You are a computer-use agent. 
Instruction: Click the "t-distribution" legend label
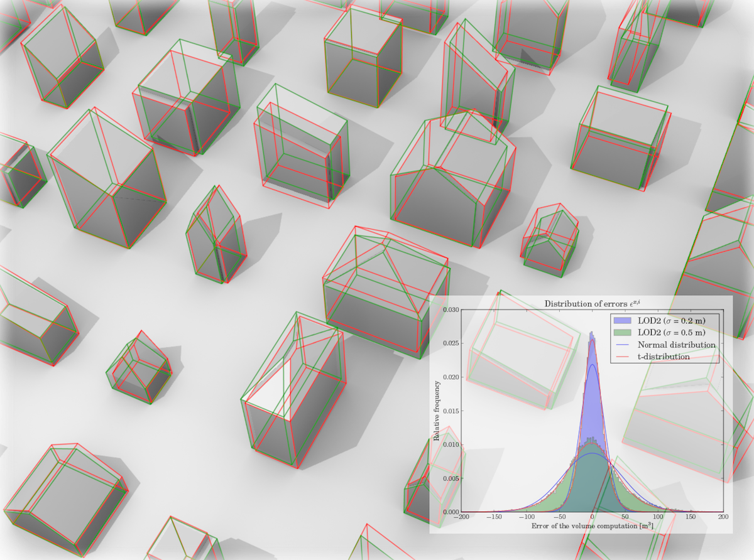click(664, 357)
